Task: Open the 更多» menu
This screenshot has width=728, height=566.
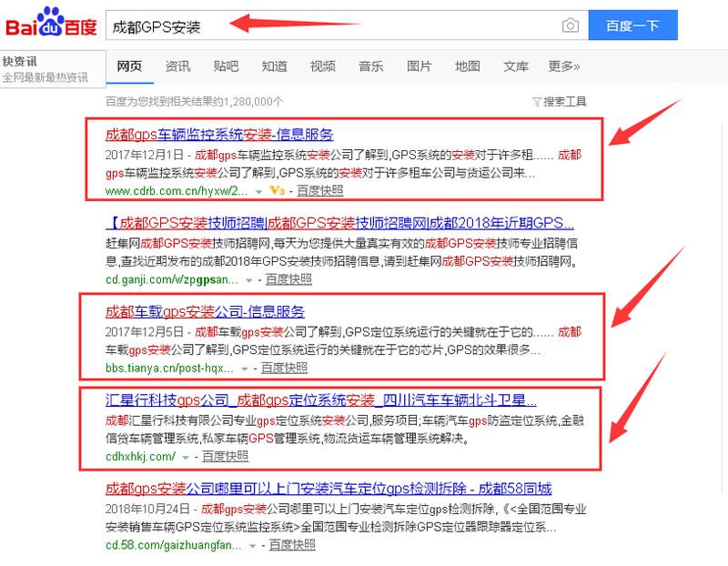Action: [563, 66]
